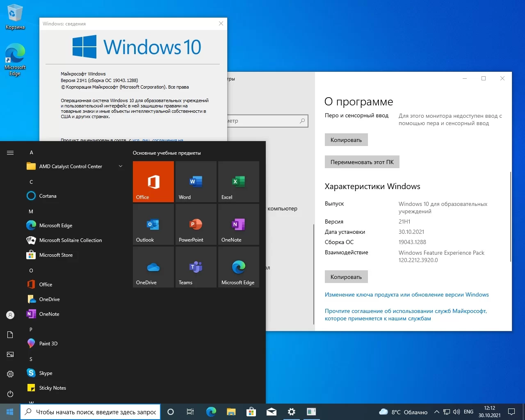Open the weather widget showing 8°C Облачно

coord(403,412)
